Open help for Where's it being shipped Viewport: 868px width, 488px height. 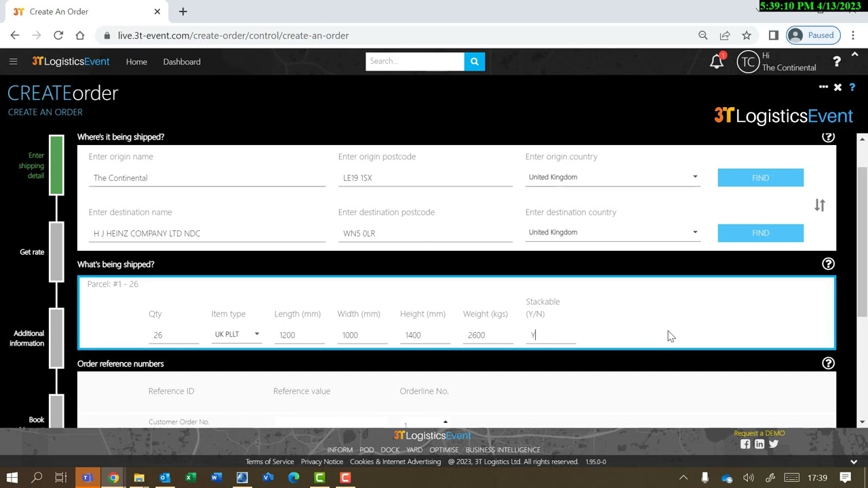pyautogui.click(x=828, y=137)
